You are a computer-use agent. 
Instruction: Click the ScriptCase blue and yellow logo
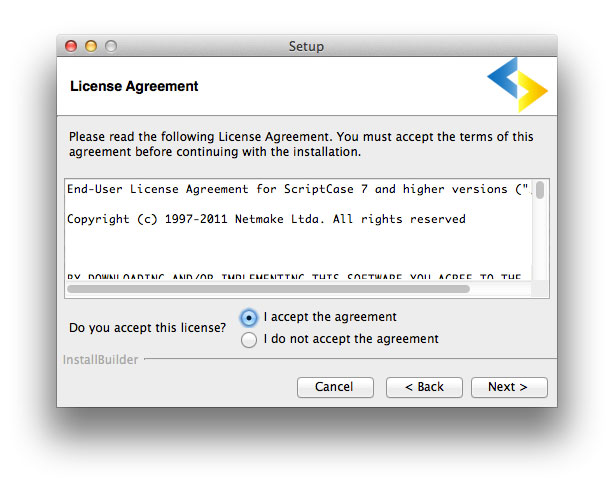[x=517, y=85]
